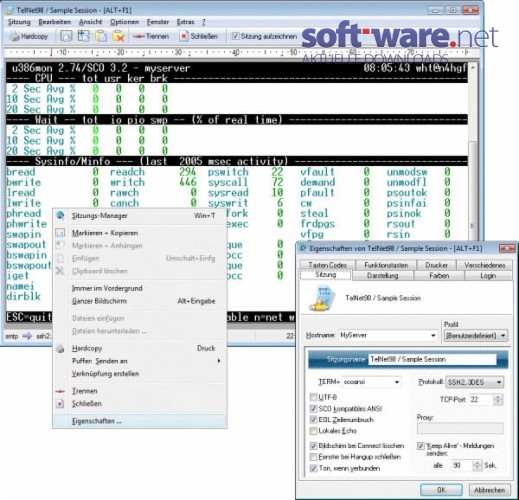The image size is (519, 500).
Task: Switch to the Funktionstasten tab
Action: tap(386, 265)
